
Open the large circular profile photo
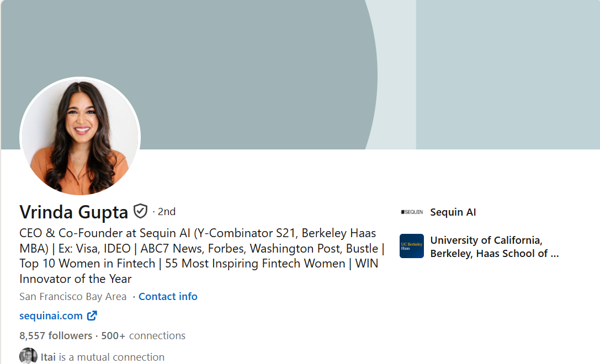(80, 136)
